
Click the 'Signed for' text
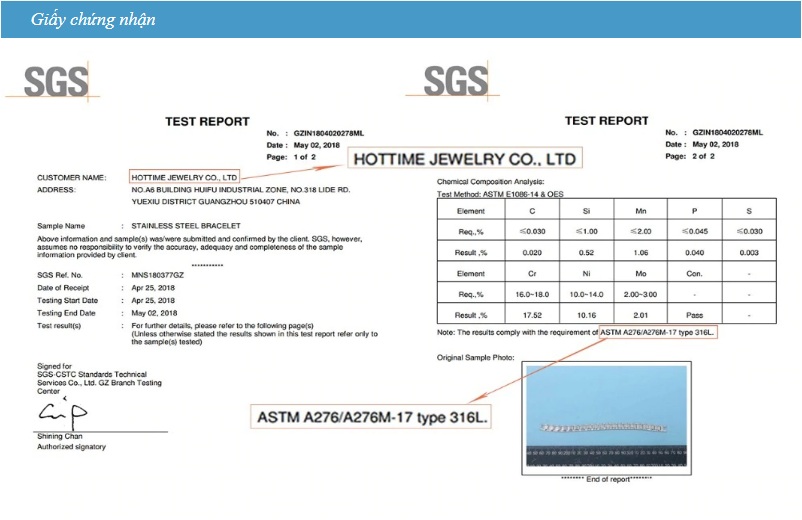[54, 366]
